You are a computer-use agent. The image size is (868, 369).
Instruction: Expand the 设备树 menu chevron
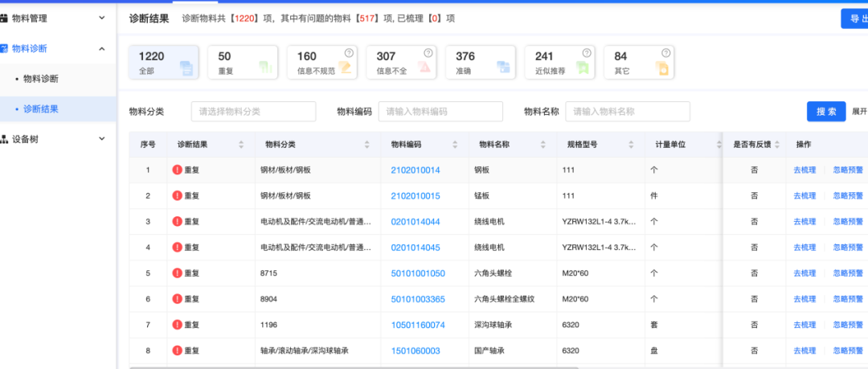tap(102, 139)
